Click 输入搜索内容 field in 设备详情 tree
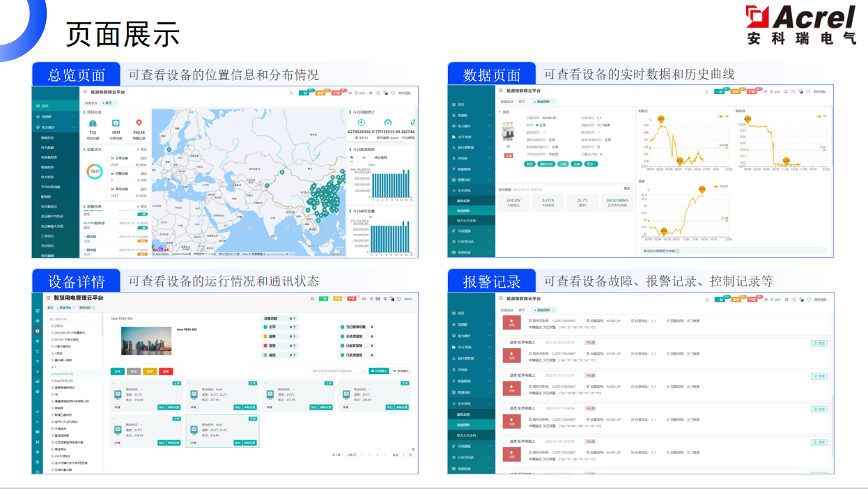The image size is (868, 489). point(72,319)
